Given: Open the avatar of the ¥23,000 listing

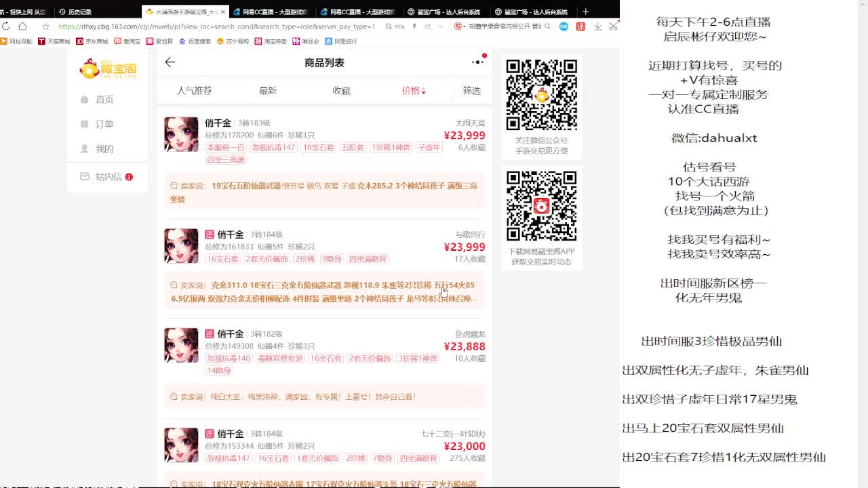Looking at the screenshot, I should 181,445.
